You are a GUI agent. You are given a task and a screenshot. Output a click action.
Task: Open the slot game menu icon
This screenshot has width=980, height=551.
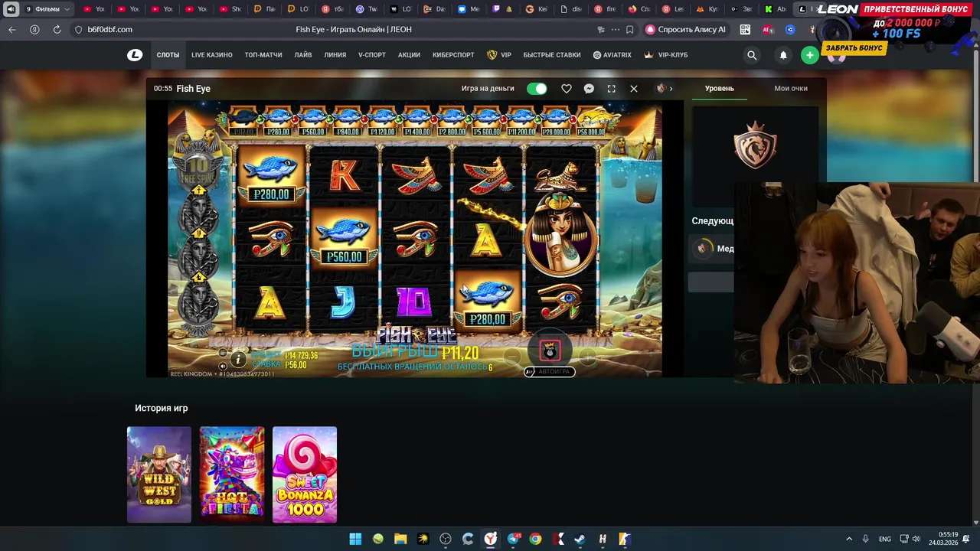223,353
